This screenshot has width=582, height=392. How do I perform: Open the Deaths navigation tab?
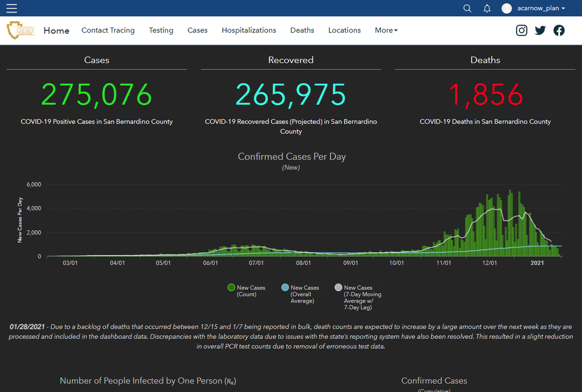point(302,30)
